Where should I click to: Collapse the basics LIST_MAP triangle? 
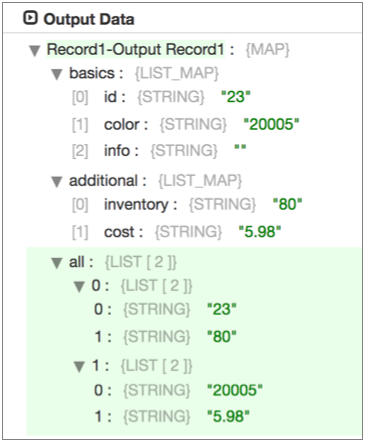pos(57,74)
